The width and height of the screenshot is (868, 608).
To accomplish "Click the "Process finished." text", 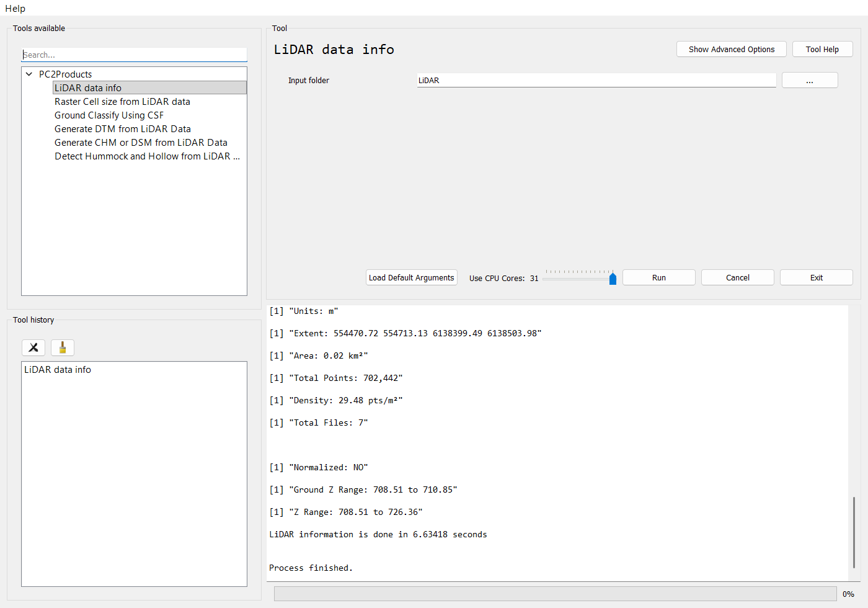I will pyautogui.click(x=311, y=568).
